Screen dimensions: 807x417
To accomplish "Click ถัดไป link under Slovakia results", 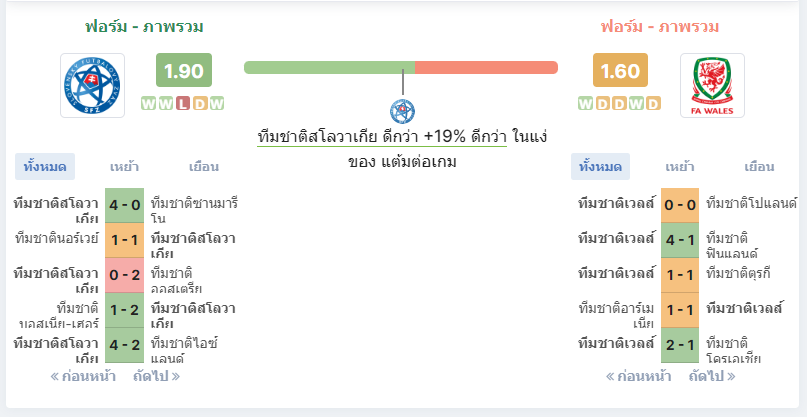I will [156, 376].
